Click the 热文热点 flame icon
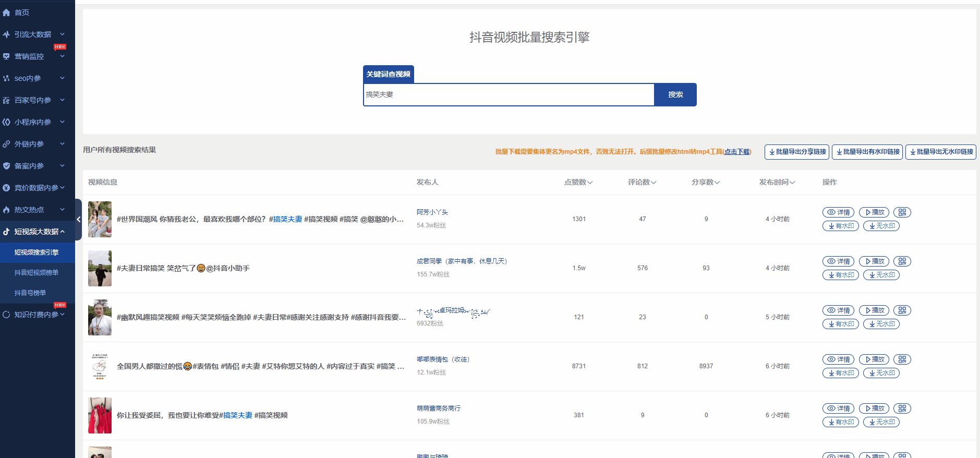 pyautogui.click(x=6, y=210)
